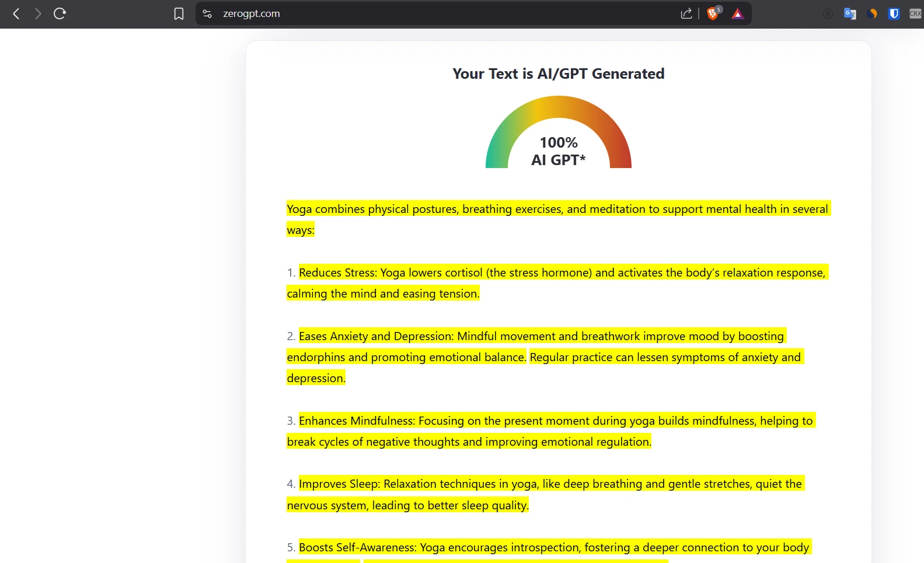924x563 pixels.
Task: Click 'calming the mind and easing tension'
Action: [x=383, y=293]
